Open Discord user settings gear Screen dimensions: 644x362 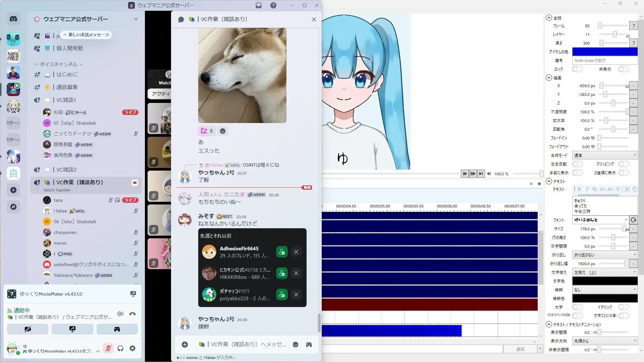tap(132, 348)
